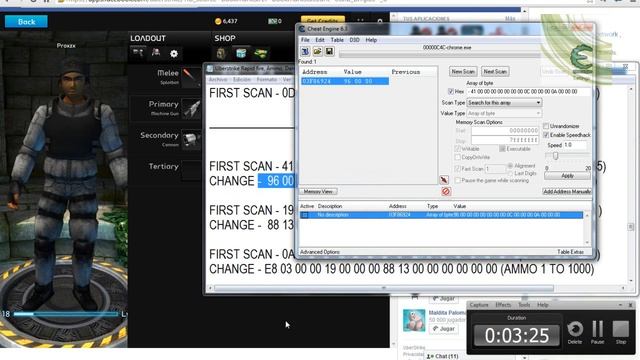Select the Last Digits radio button
Viewport: 640px width, 360px height.
point(510,173)
